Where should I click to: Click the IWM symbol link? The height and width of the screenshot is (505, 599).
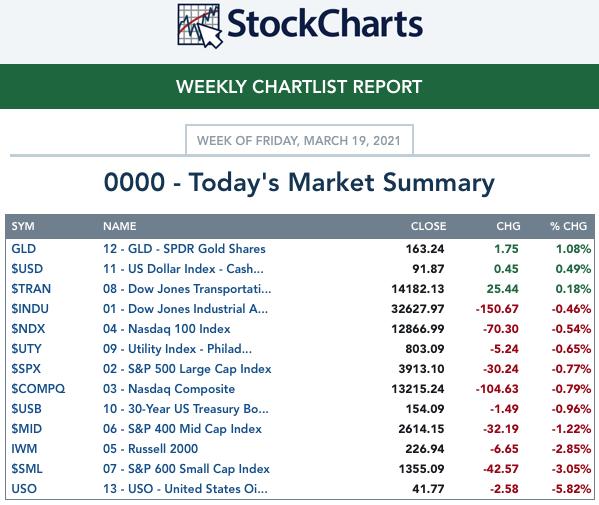pos(24,449)
